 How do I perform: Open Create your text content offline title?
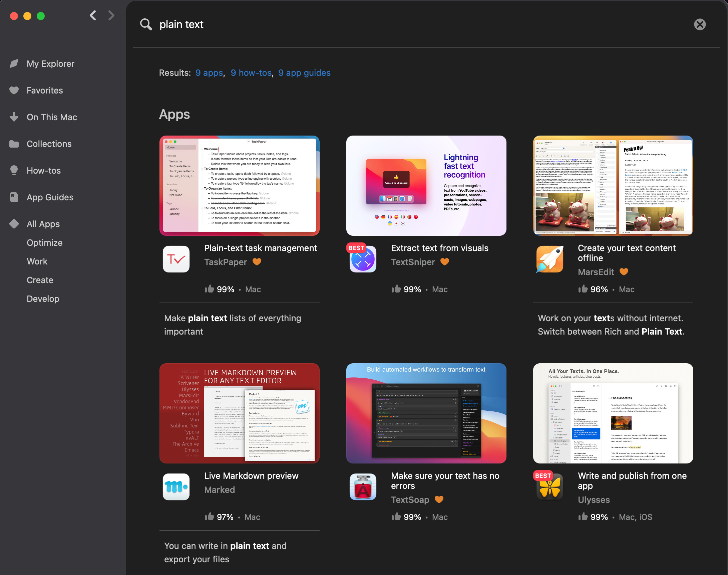pyautogui.click(x=626, y=253)
